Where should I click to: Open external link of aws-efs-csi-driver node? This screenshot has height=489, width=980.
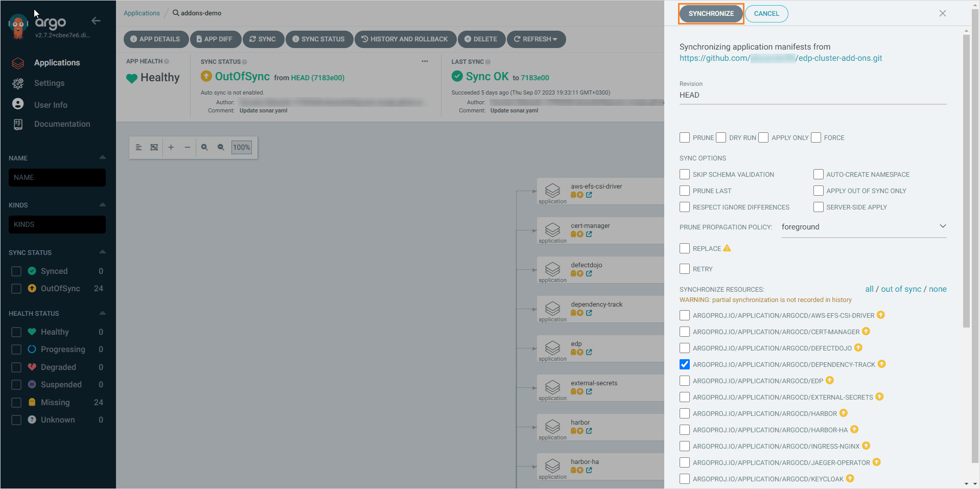589,195
